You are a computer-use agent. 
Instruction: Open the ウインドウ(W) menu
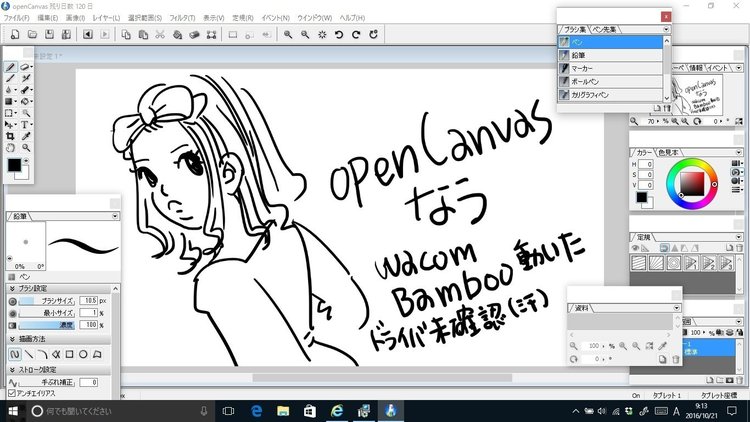click(315, 18)
